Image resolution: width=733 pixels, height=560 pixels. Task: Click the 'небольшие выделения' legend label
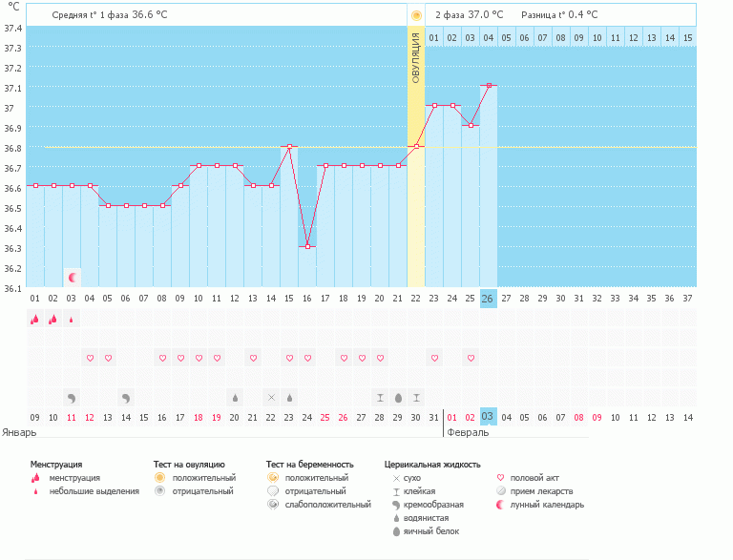(94, 491)
